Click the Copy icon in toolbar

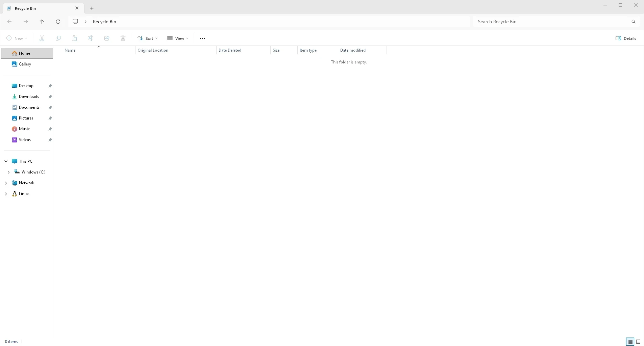[58, 38]
